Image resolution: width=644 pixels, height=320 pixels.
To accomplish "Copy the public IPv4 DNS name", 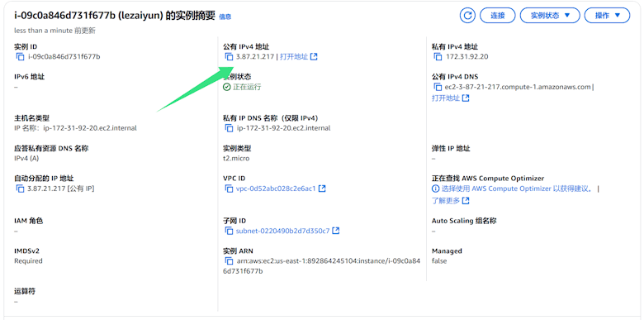I will (x=438, y=87).
